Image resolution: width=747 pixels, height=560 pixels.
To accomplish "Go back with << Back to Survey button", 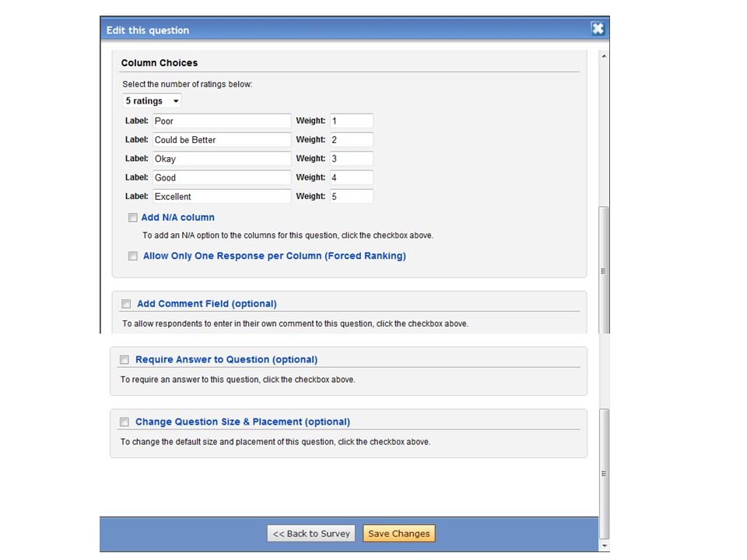I will tap(311, 534).
